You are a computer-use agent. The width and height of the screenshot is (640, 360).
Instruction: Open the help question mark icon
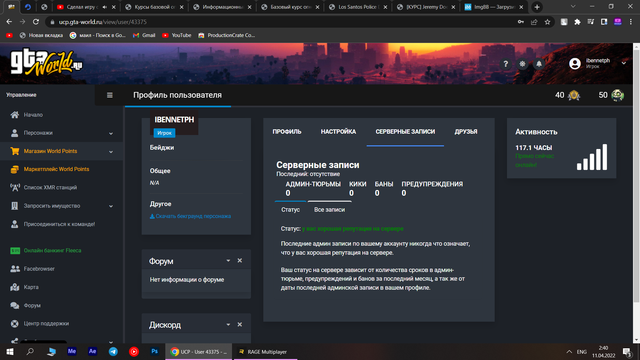[505, 64]
